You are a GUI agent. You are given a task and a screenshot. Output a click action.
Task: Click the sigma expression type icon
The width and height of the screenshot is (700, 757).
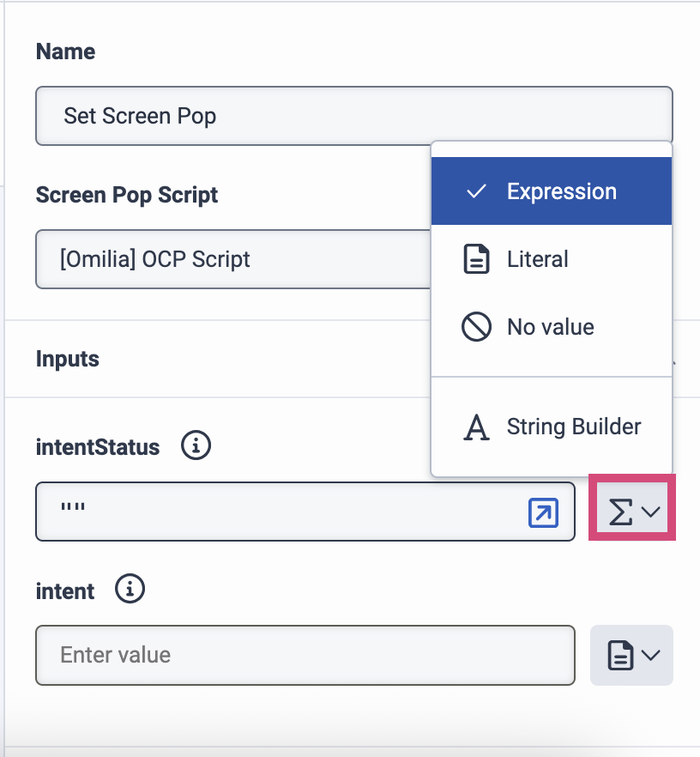tap(619, 512)
